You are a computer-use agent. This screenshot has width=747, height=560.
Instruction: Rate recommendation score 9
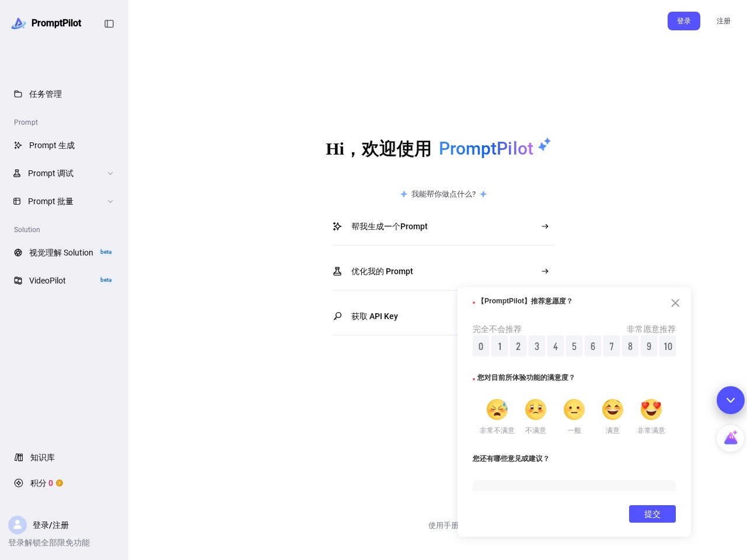pos(649,346)
